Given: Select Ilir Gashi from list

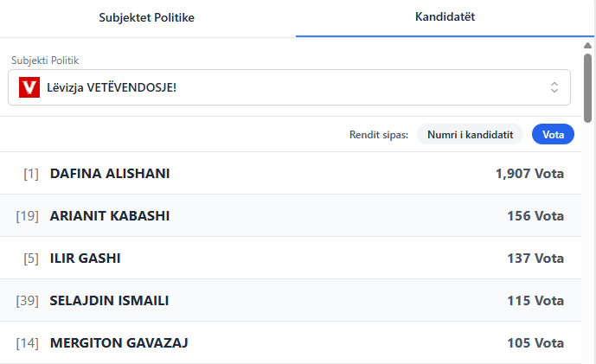Looking at the screenshot, I should point(85,258).
